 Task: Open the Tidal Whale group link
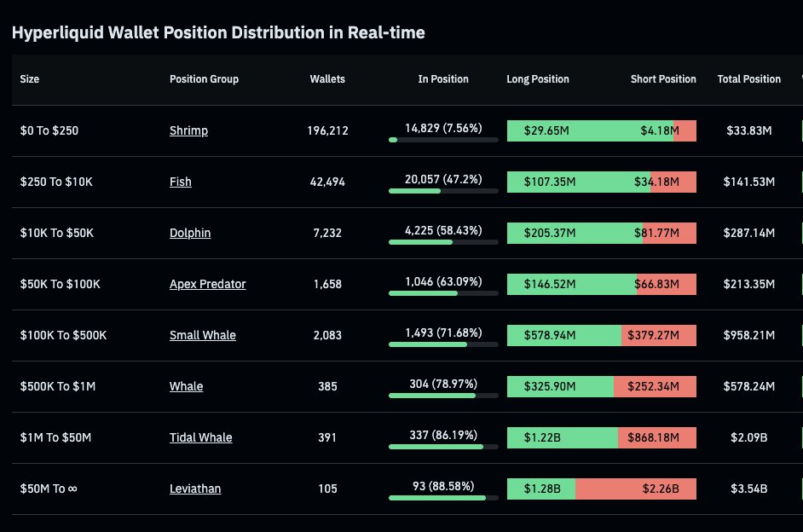[x=201, y=437]
